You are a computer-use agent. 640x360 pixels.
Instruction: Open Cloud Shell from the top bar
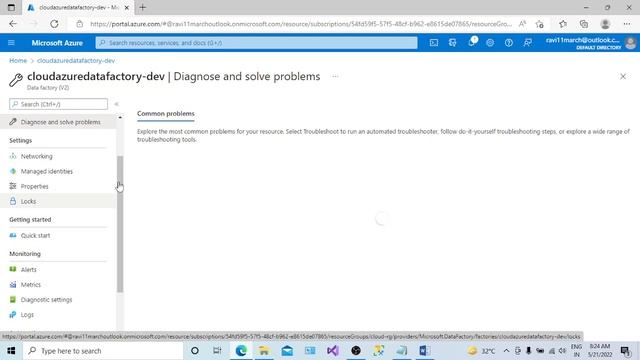coord(434,42)
